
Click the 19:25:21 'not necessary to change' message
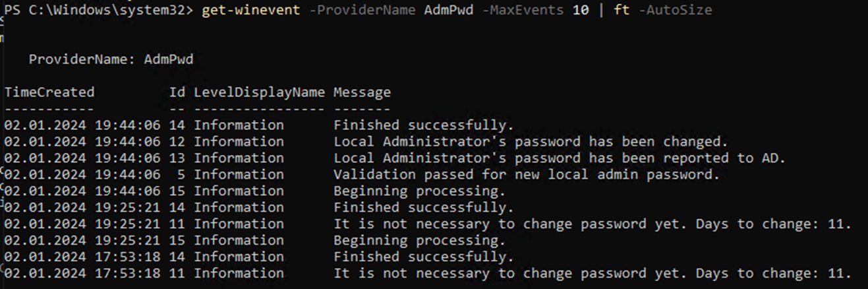point(593,224)
